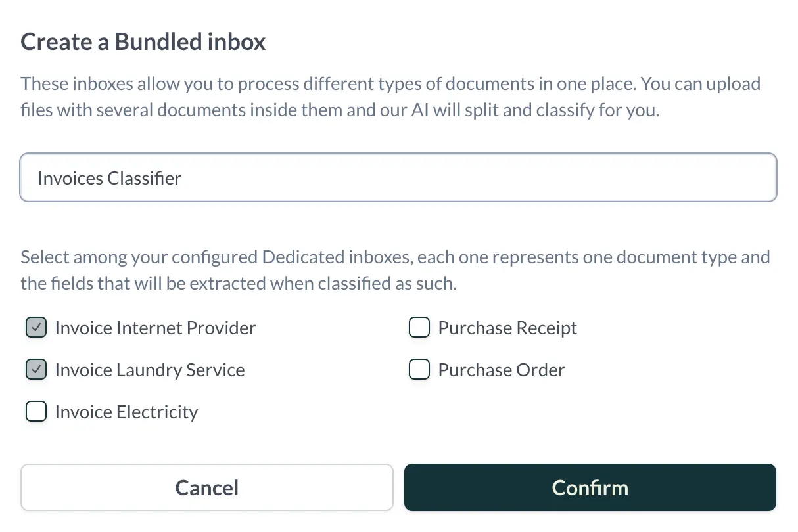Click the Purchase Receipt label text
The width and height of the screenshot is (798, 532).
(x=507, y=327)
